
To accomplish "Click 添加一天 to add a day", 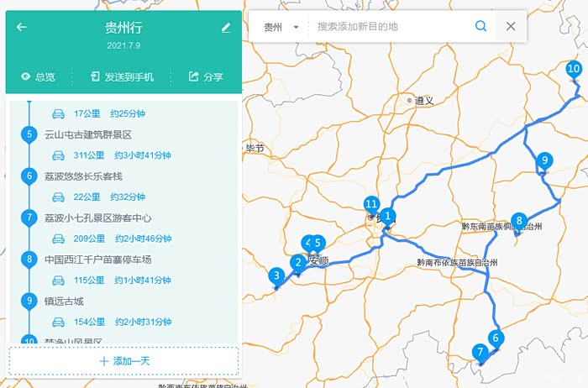I will (123, 361).
